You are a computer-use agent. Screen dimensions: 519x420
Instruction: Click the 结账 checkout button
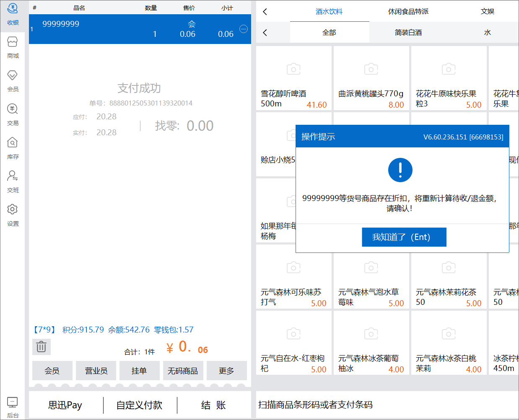click(x=214, y=405)
